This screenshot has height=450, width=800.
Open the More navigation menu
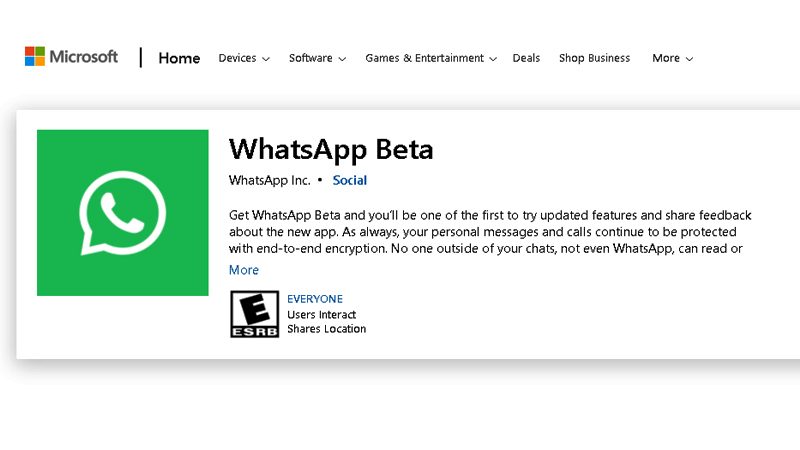[x=666, y=58]
